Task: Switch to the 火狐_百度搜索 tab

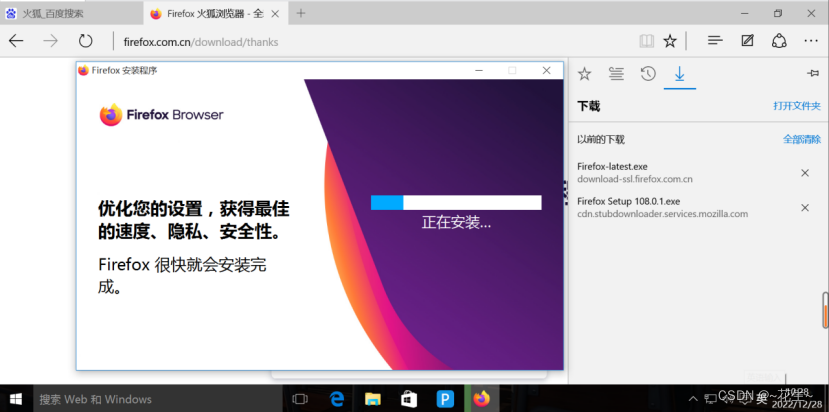Action: [71, 13]
